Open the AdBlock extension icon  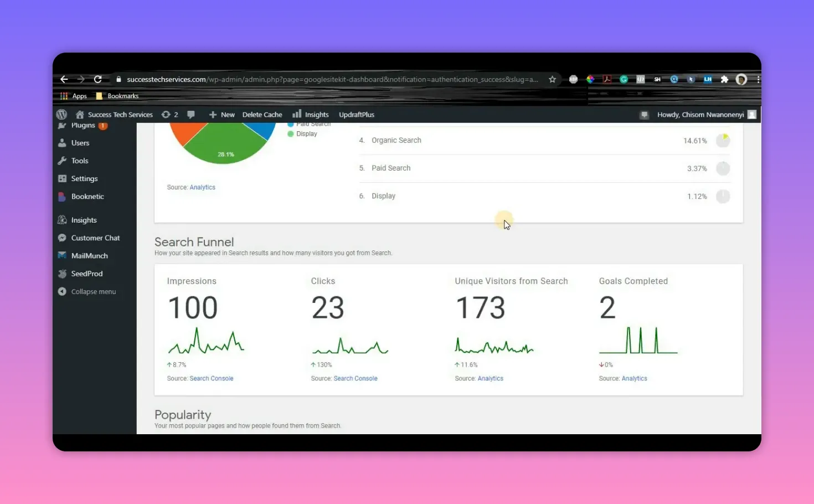[x=573, y=79]
